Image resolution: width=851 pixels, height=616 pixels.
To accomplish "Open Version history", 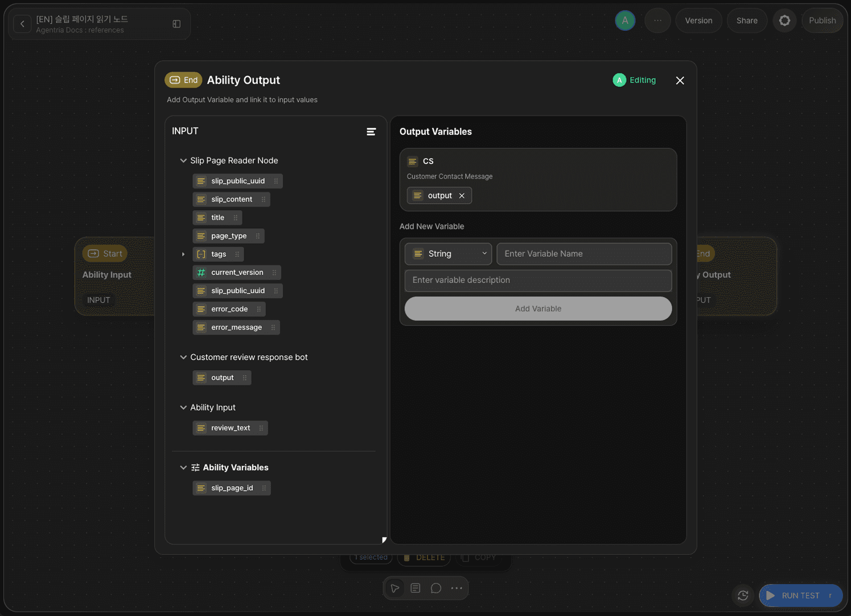I will [x=698, y=20].
